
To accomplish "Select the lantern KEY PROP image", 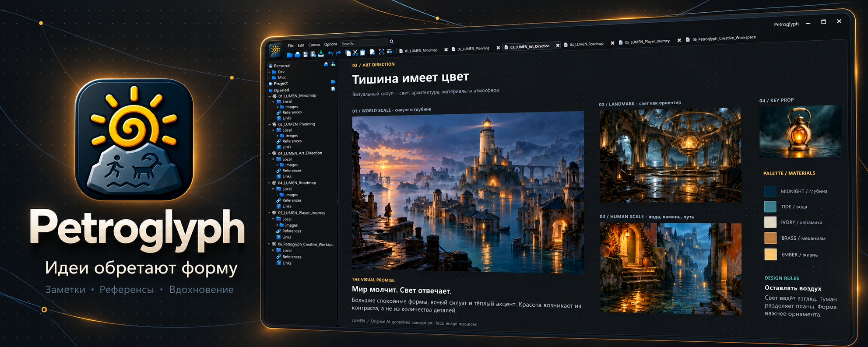I will (x=800, y=131).
